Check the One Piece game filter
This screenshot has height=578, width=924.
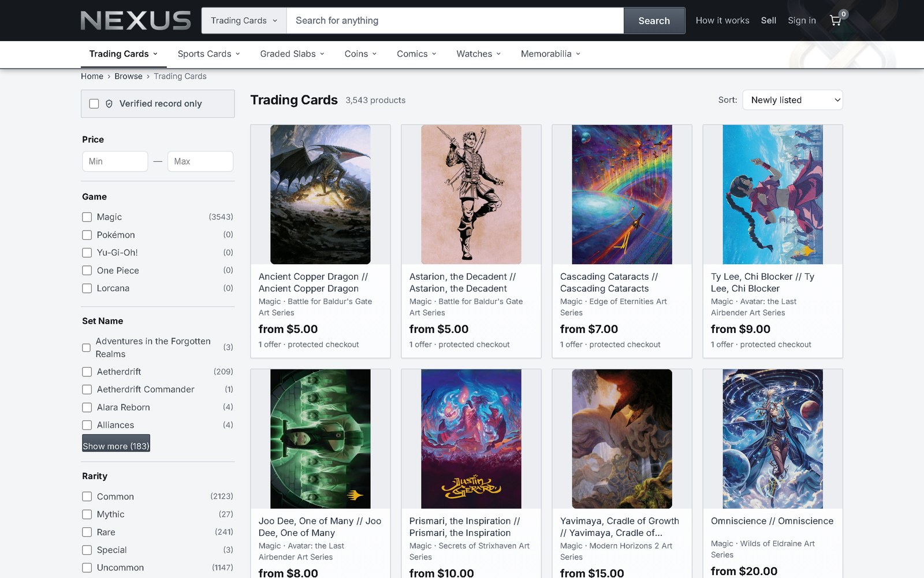tap(87, 271)
